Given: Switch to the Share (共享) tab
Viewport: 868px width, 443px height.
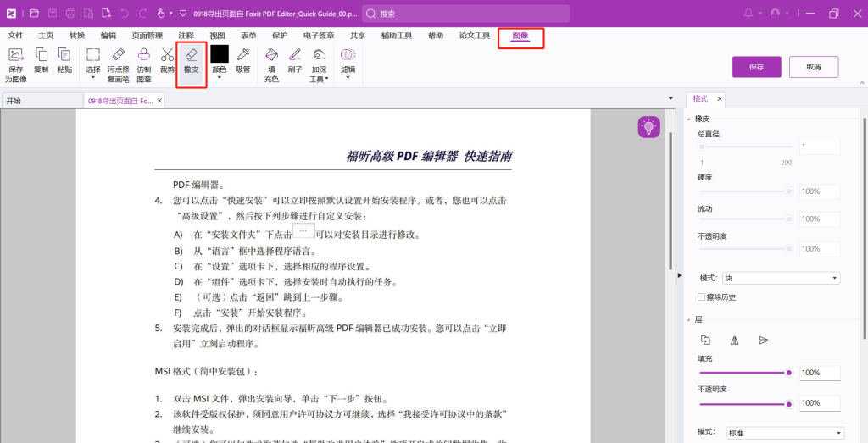Looking at the screenshot, I should coord(358,36).
